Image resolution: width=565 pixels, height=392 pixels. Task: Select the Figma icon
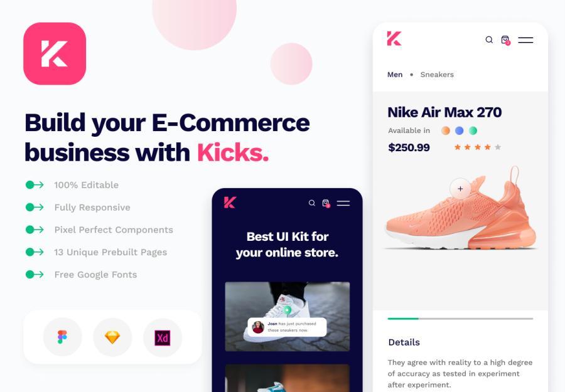coord(62,337)
